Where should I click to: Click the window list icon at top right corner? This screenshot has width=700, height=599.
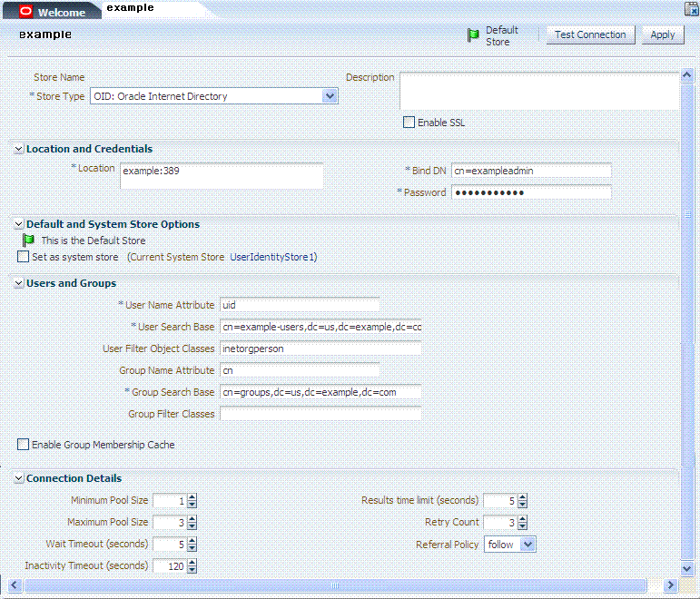(x=692, y=8)
